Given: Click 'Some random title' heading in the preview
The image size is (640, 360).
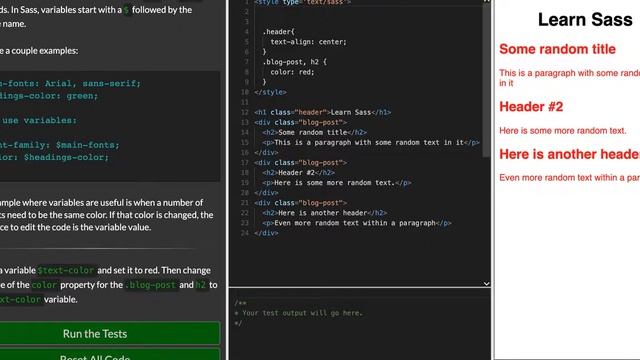Looking at the screenshot, I should tap(557, 49).
